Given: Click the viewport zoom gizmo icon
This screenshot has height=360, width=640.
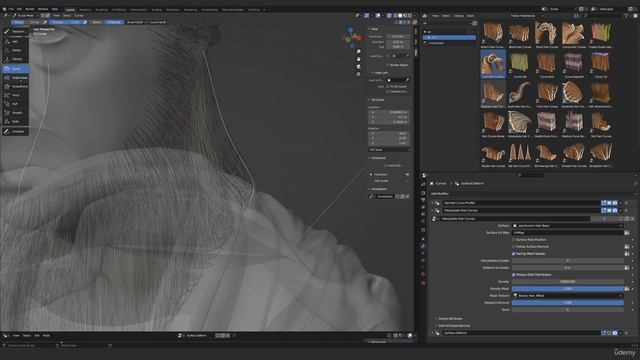Looking at the screenshot, I should 358,52.
